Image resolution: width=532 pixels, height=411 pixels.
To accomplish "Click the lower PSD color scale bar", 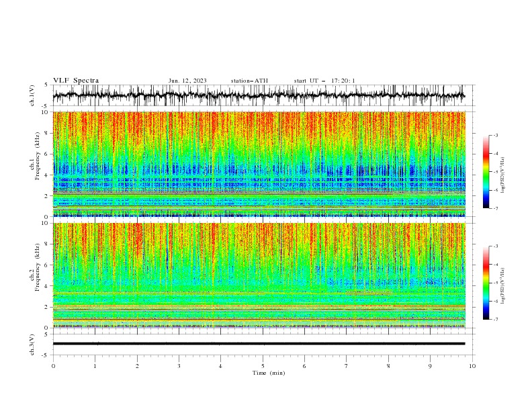I will pyautogui.click(x=486, y=283).
